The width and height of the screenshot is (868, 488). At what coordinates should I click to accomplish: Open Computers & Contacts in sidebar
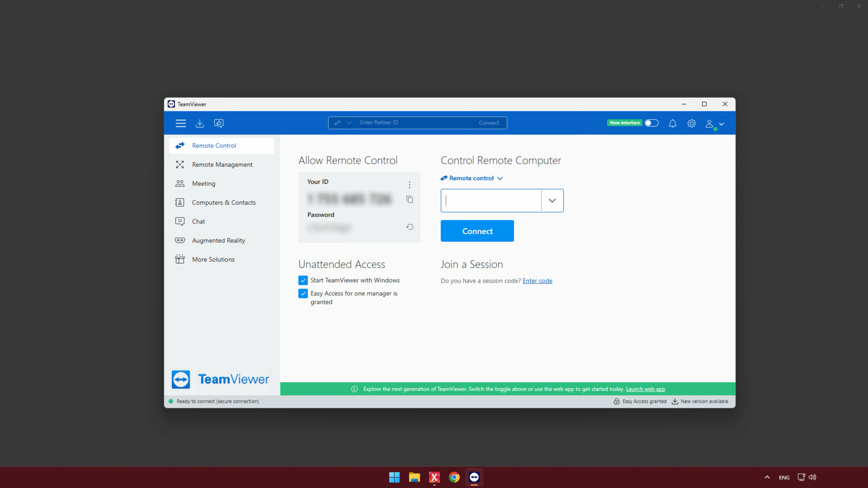point(221,203)
